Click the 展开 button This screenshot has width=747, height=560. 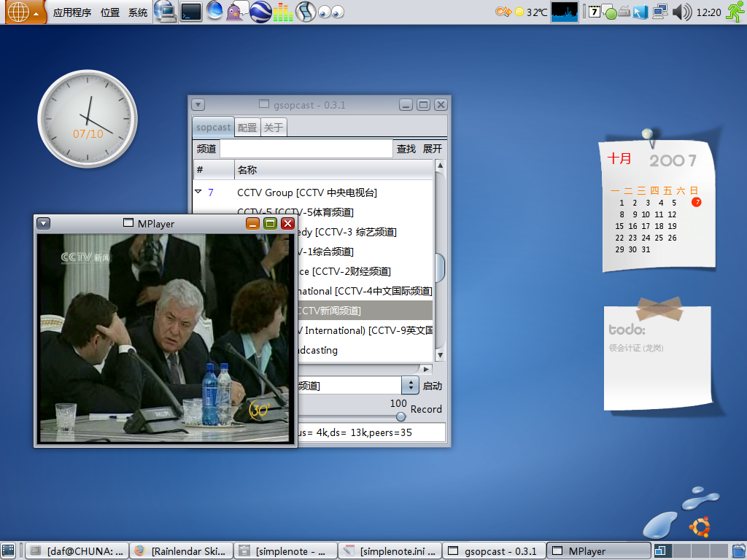[433, 149]
